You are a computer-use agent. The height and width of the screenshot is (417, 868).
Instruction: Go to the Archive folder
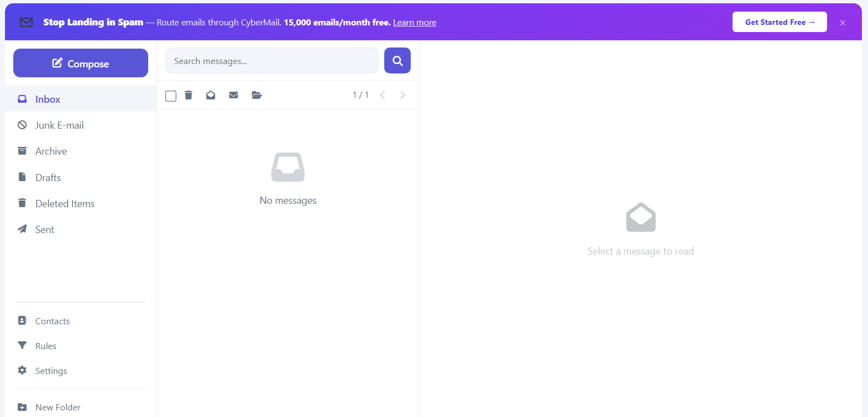point(81,151)
